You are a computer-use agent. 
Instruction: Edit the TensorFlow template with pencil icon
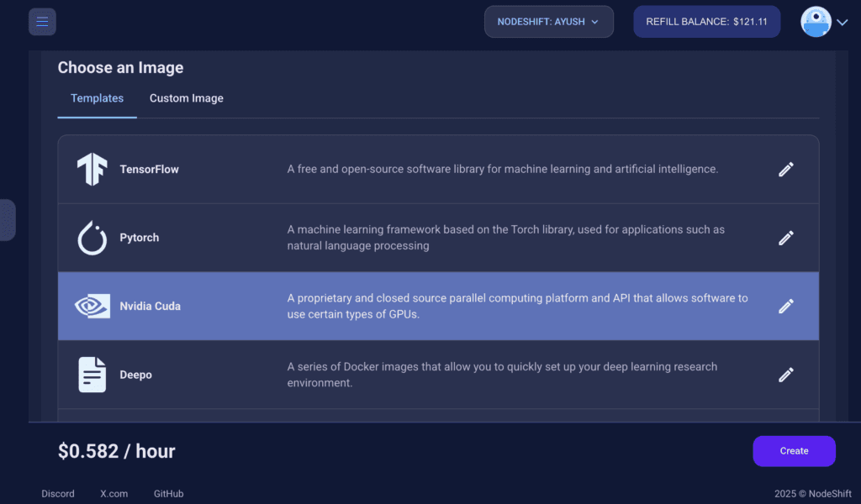coord(785,170)
